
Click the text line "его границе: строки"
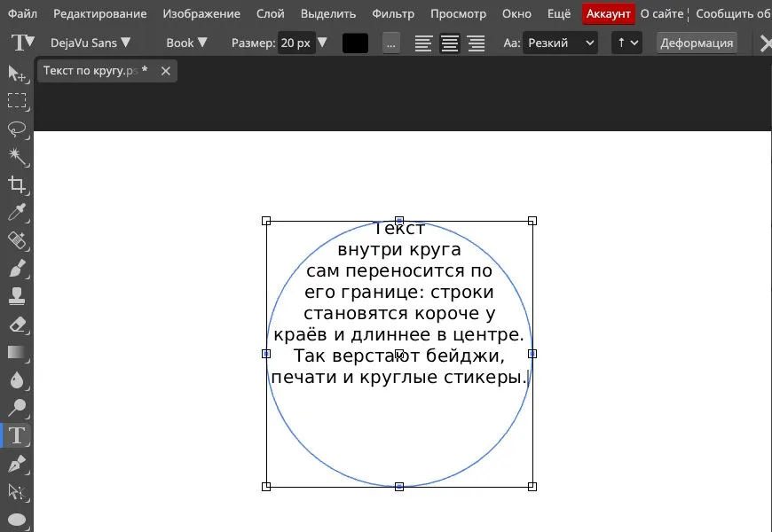(x=399, y=293)
